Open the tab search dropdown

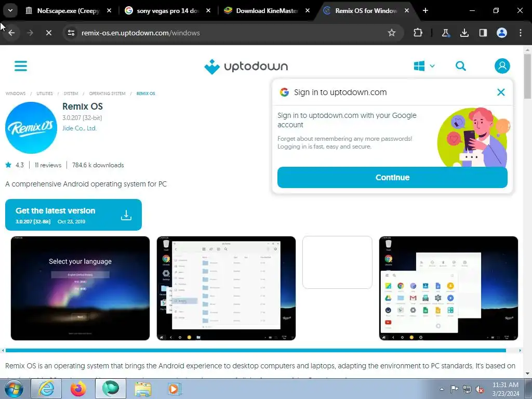(10, 10)
